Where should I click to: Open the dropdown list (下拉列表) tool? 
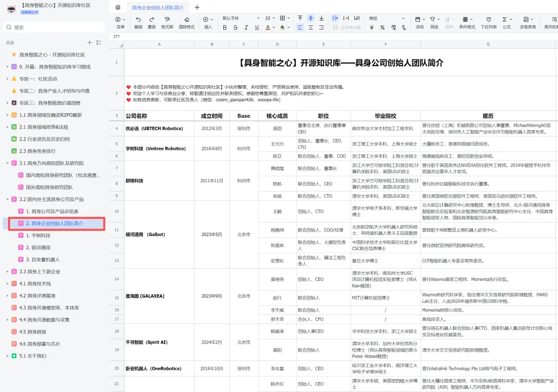489,23
